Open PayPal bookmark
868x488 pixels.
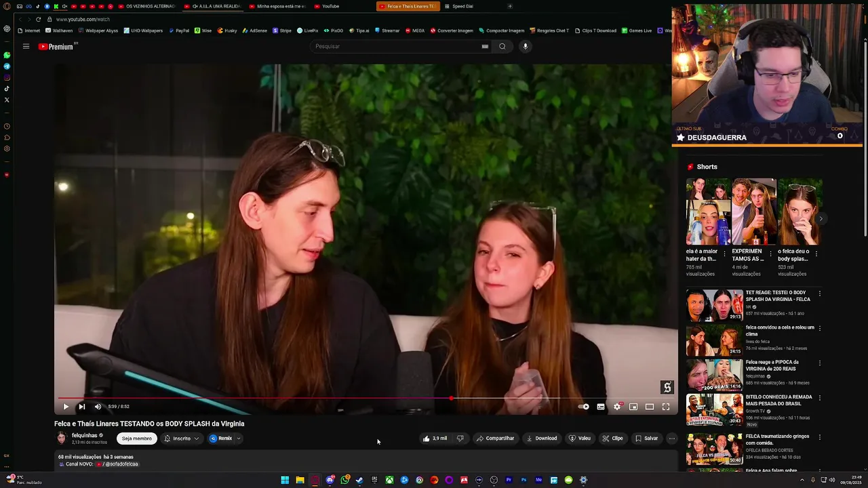click(x=179, y=30)
